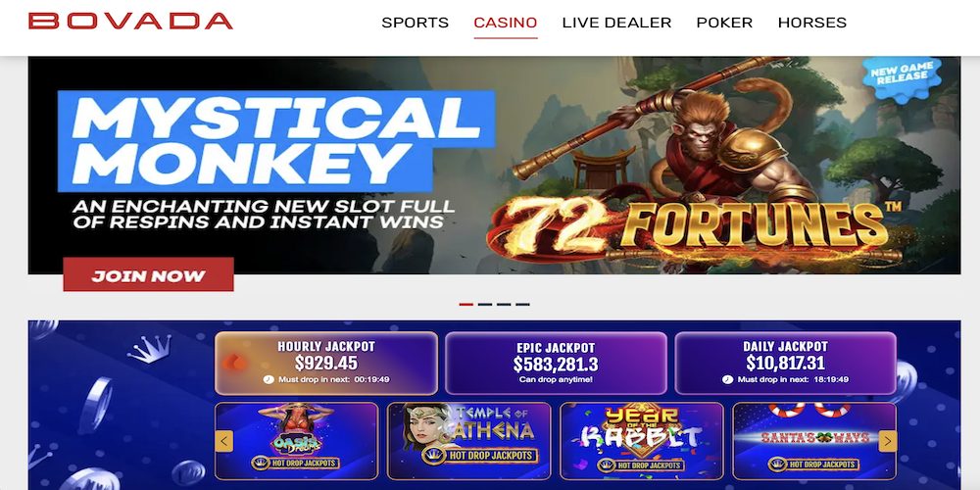Go to Live Dealer
This screenshot has width=980, height=490.
(616, 23)
